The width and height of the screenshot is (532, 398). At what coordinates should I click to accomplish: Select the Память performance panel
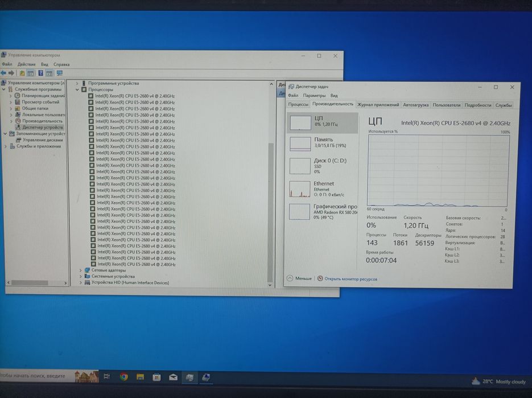point(323,143)
